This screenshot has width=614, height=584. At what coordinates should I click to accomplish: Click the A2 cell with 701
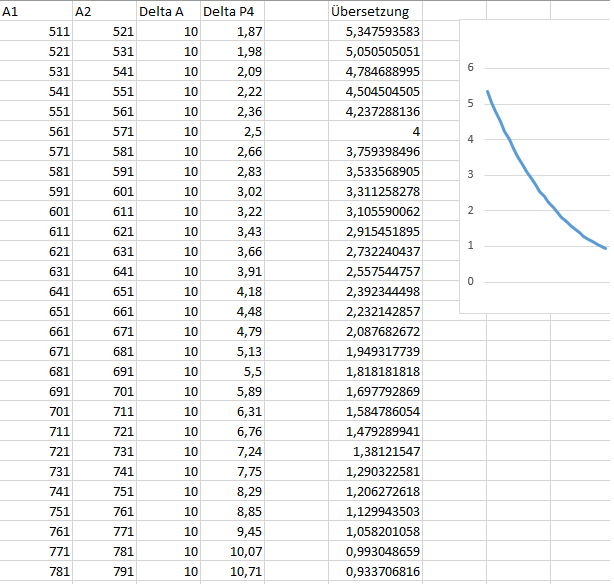105,391
